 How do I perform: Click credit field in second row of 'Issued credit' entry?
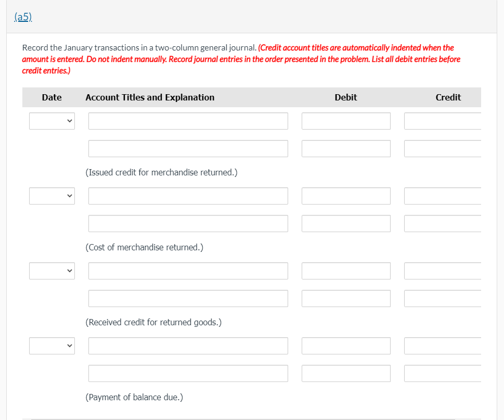(x=443, y=148)
